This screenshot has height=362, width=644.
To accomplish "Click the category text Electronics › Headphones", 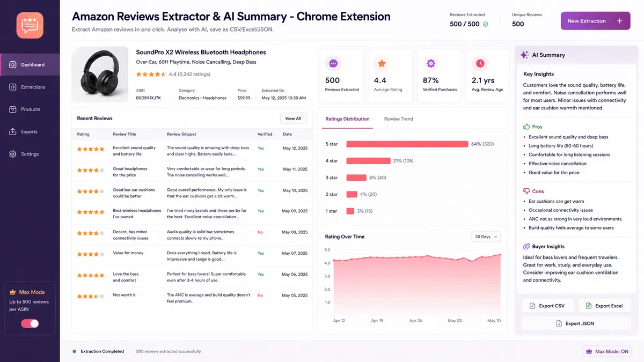I will (202, 98).
